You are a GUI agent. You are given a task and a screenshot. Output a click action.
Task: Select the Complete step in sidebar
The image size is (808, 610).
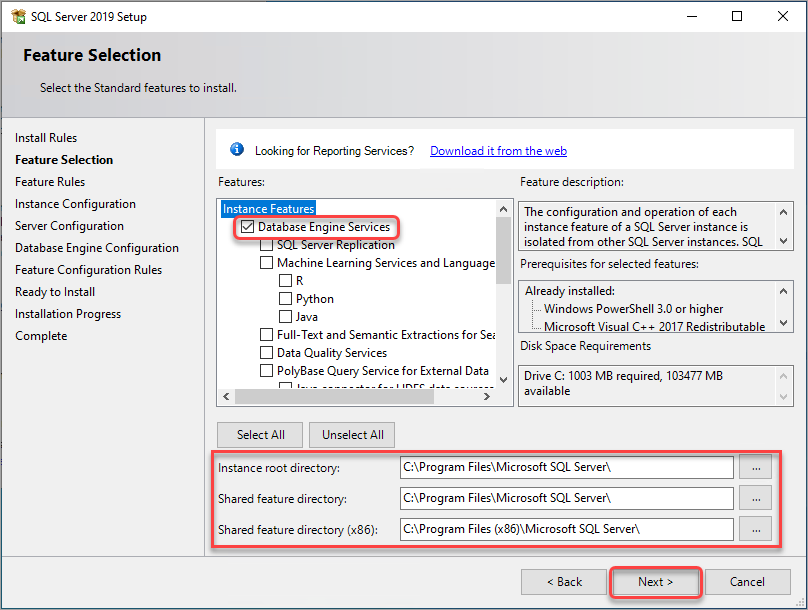click(x=41, y=336)
